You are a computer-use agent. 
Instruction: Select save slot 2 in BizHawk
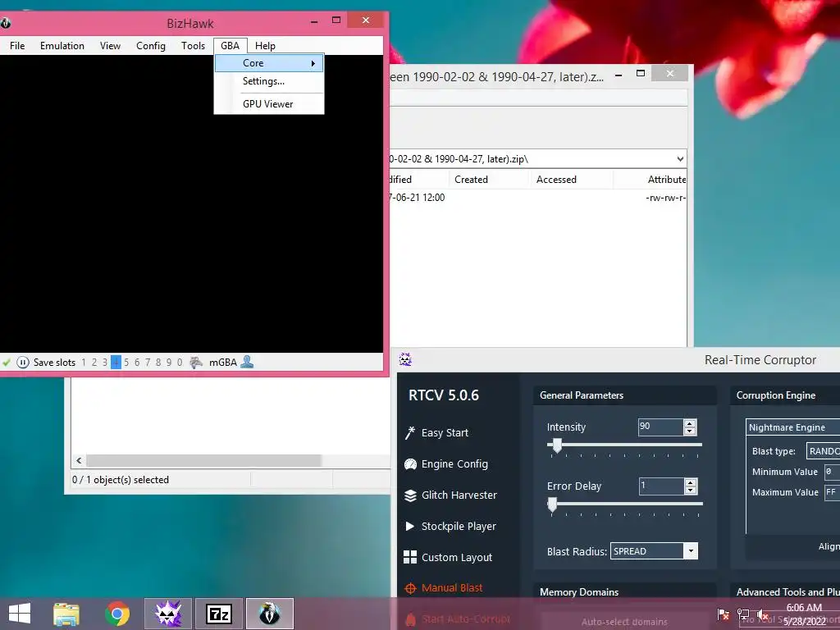tap(94, 362)
